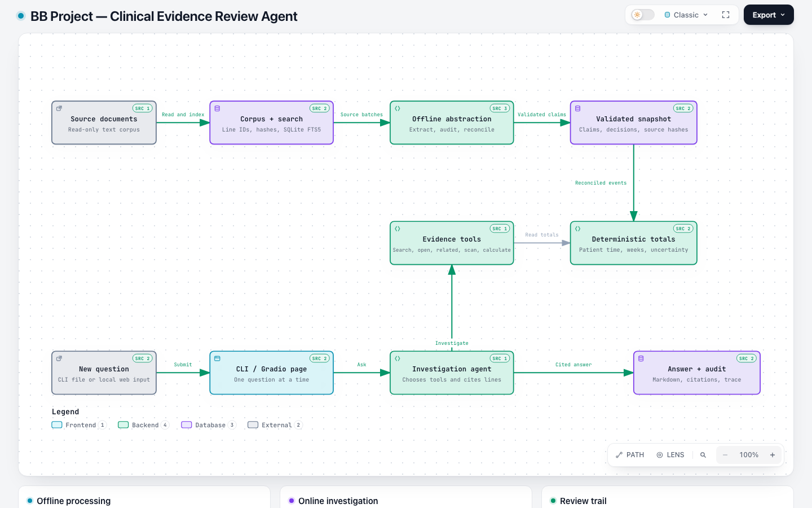
Task: Enter fullscreen with the expand icon
Action: tap(726, 15)
